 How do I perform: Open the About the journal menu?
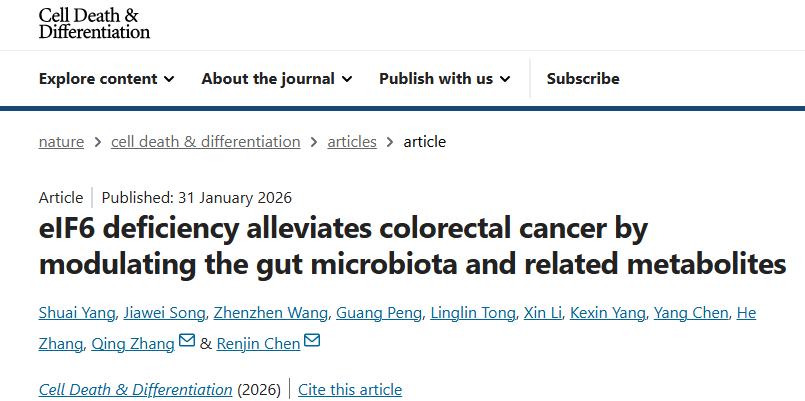pos(277,79)
